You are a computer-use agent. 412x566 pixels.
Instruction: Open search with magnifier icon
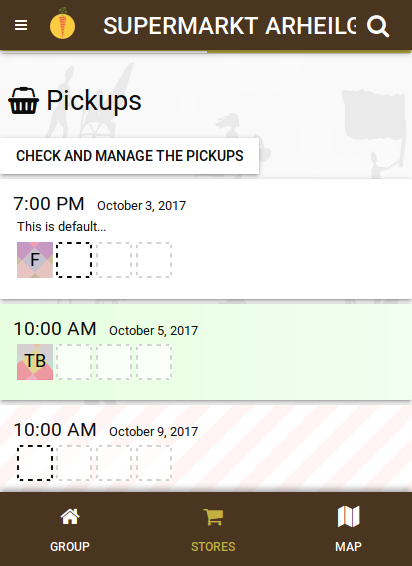click(x=378, y=26)
